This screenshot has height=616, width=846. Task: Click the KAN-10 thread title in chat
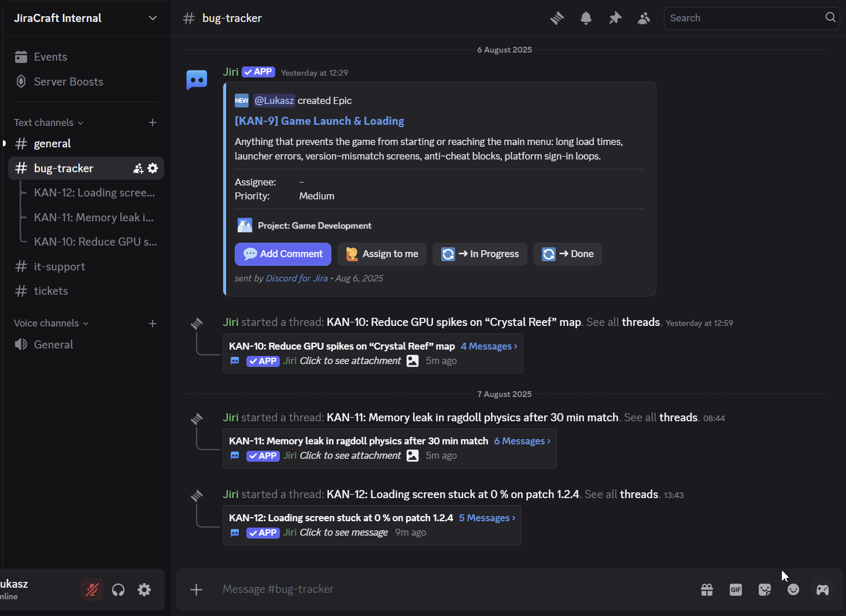[342, 346]
